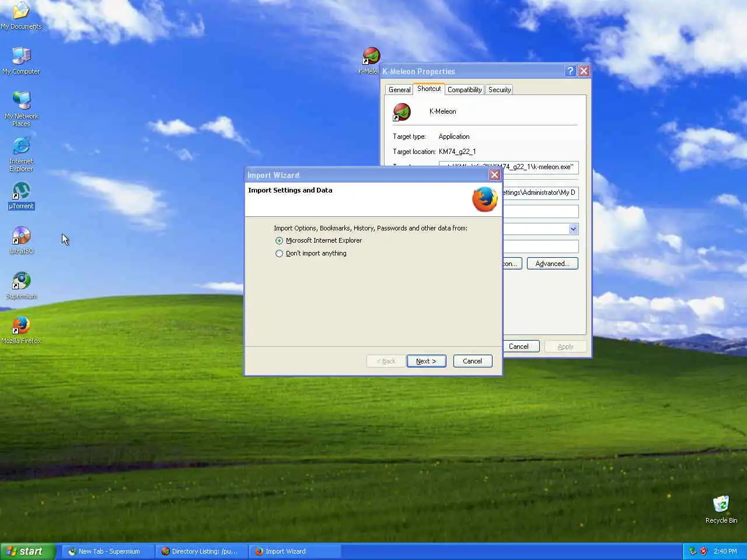Switch to the Security tab
Screen dimensions: 747x560
[500, 90]
